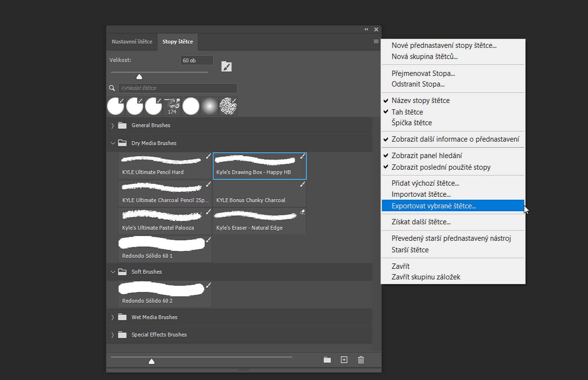Enable Špička štětce display option
This screenshot has width=588, height=380.
(x=453, y=122)
